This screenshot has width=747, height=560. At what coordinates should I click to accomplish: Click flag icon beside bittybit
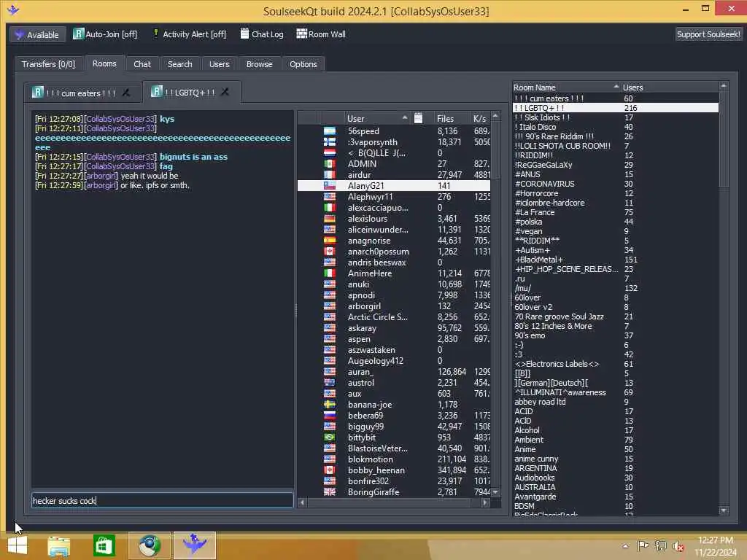click(x=330, y=437)
